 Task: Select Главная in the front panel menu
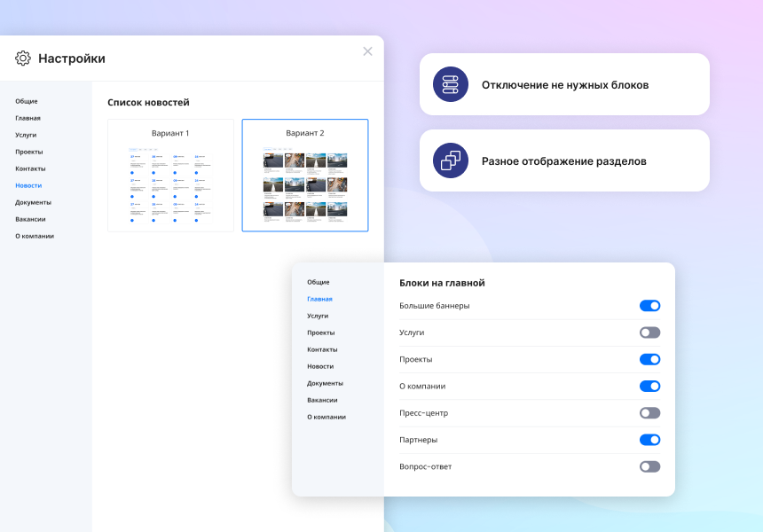click(x=319, y=299)
